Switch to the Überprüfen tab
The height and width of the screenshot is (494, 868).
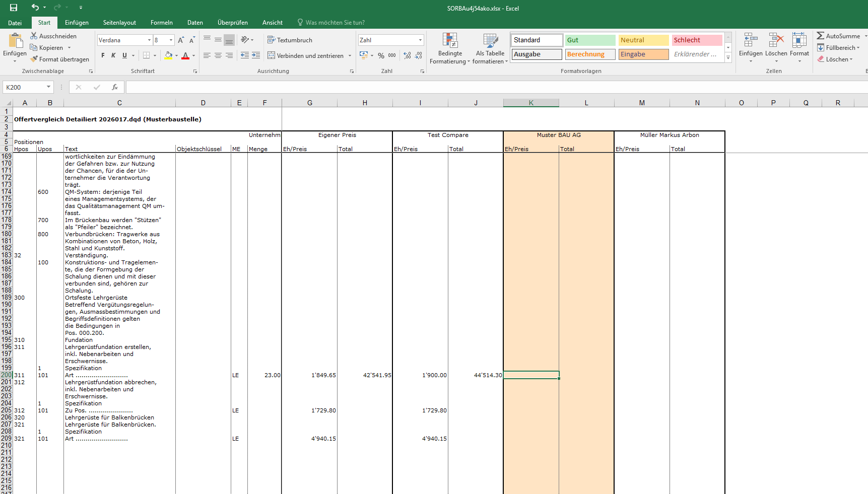tap(233, 23)
